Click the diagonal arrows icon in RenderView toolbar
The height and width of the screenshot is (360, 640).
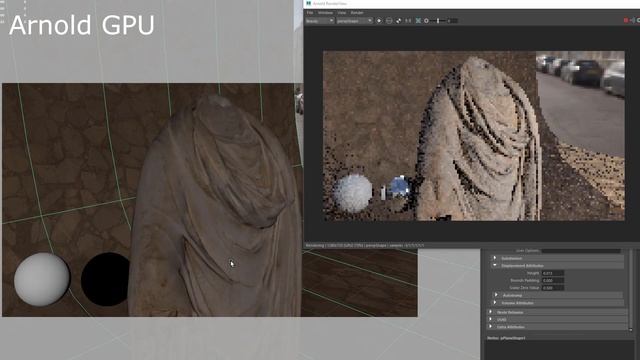[398, 20]
